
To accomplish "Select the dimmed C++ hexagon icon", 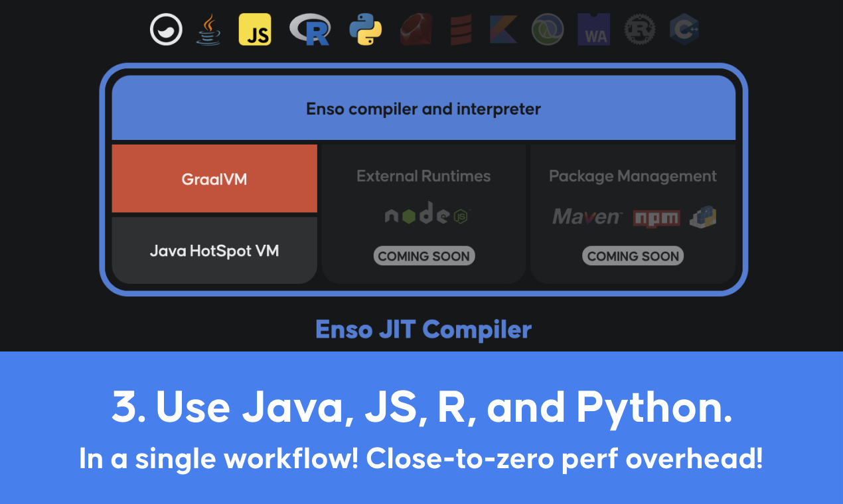I will [x=684, y=30].
